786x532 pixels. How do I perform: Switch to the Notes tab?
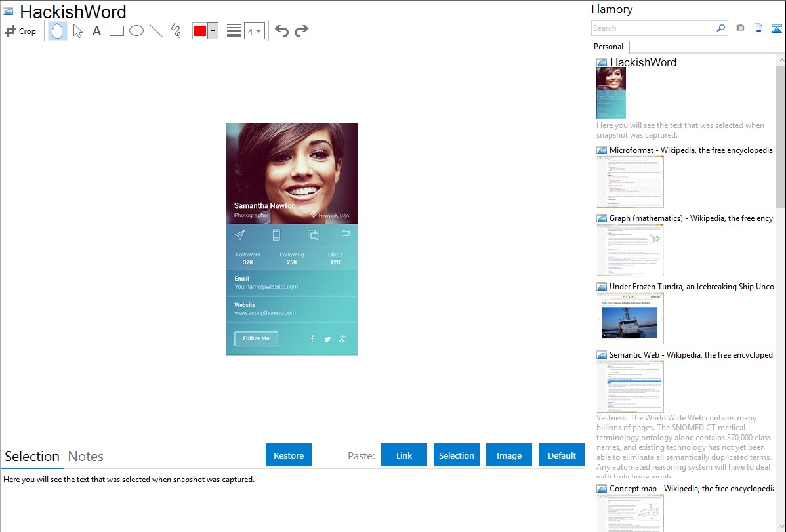click(86, 457)
